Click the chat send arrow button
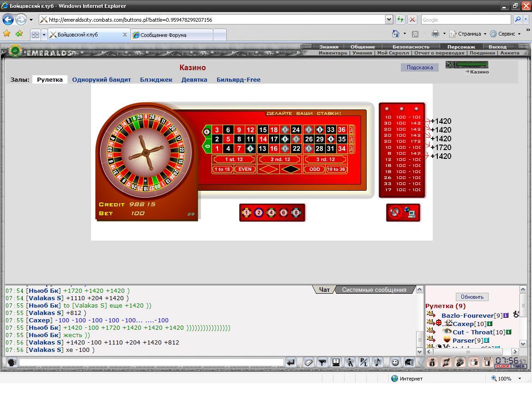Screen dimensions: 532x399 point(291,363)
